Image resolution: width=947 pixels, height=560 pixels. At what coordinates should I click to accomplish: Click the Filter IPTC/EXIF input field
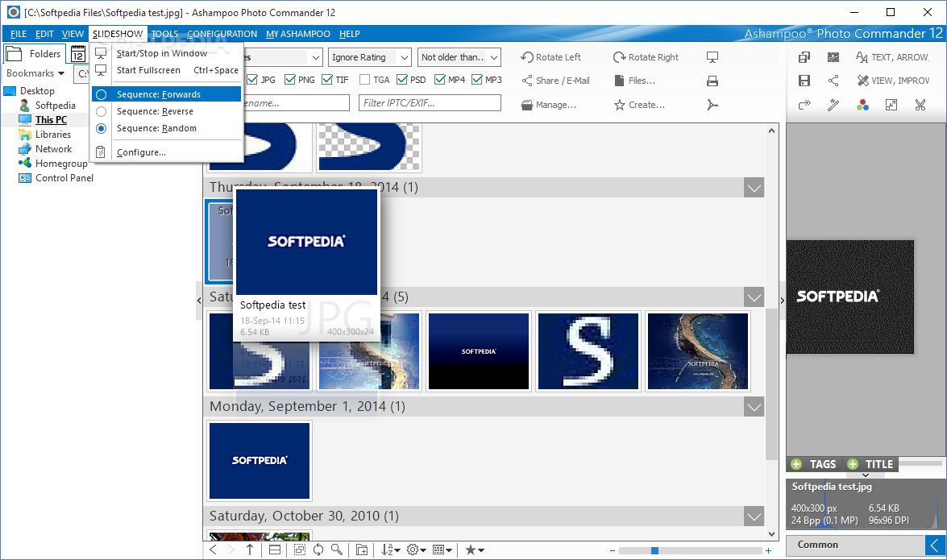tap(430, 103)
